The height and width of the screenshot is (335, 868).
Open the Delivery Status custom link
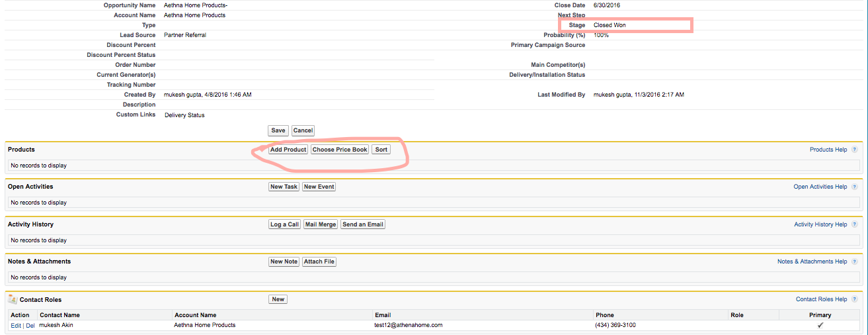pos(184,115)
